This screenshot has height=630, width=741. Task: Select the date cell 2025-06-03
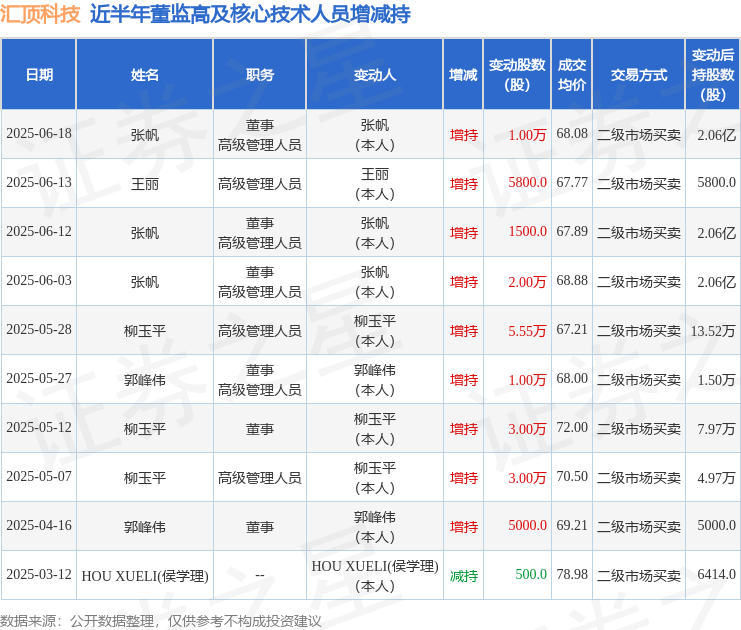tap(39, 281)
